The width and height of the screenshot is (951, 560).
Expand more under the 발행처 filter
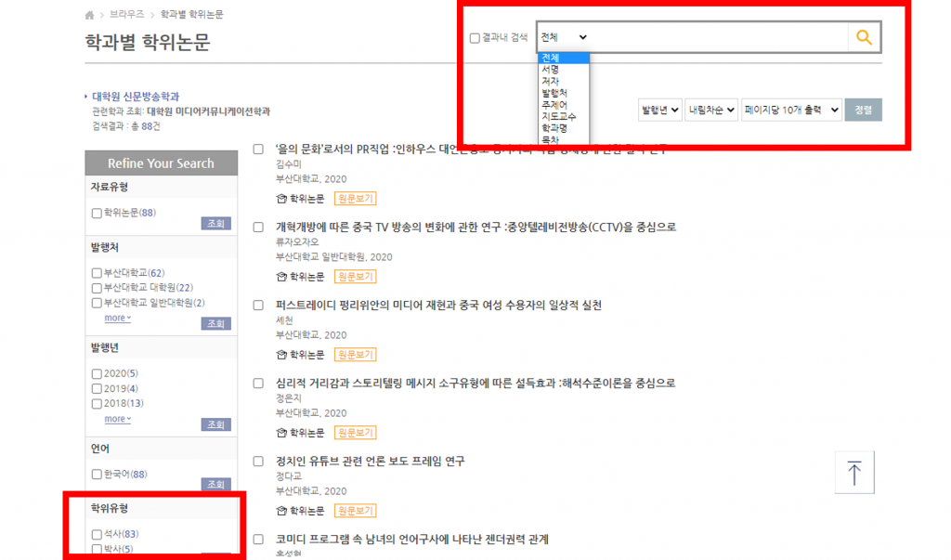(x=117, y=318)
